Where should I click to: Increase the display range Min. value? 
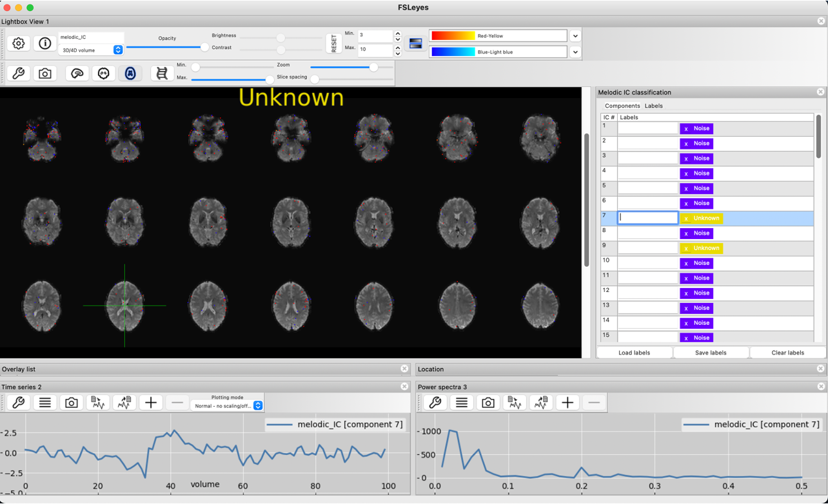click(398, 33)
